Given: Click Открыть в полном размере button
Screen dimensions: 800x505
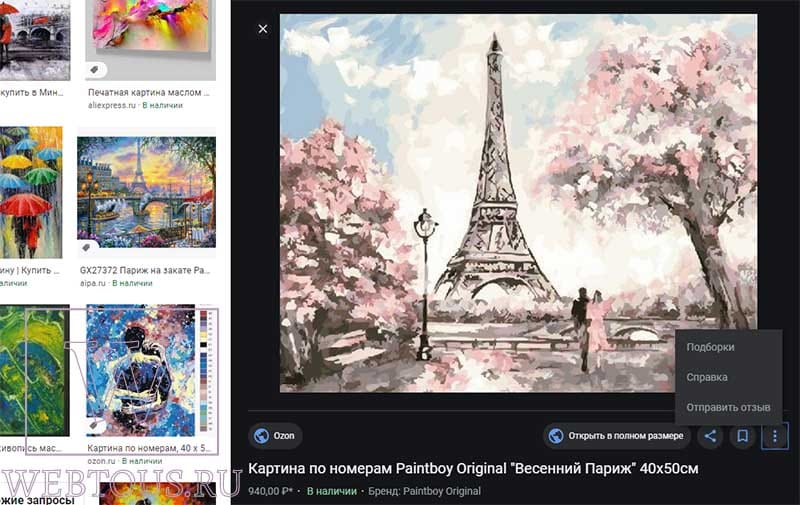Looking at the screenshot, I should click(617, 436).
